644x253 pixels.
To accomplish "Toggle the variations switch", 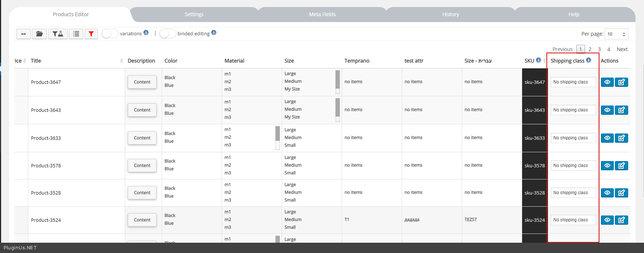I will point(109,33).
